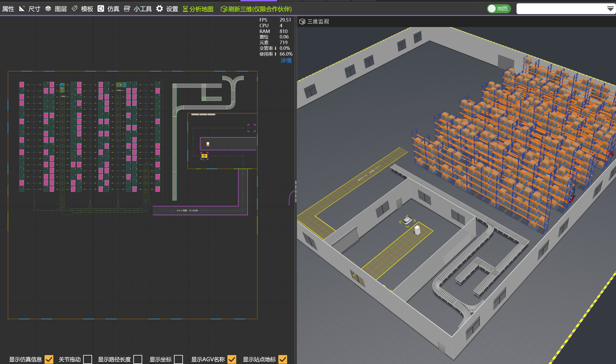Uncheck 显示仿真信息 checkbox

click(x=49, y=359)
